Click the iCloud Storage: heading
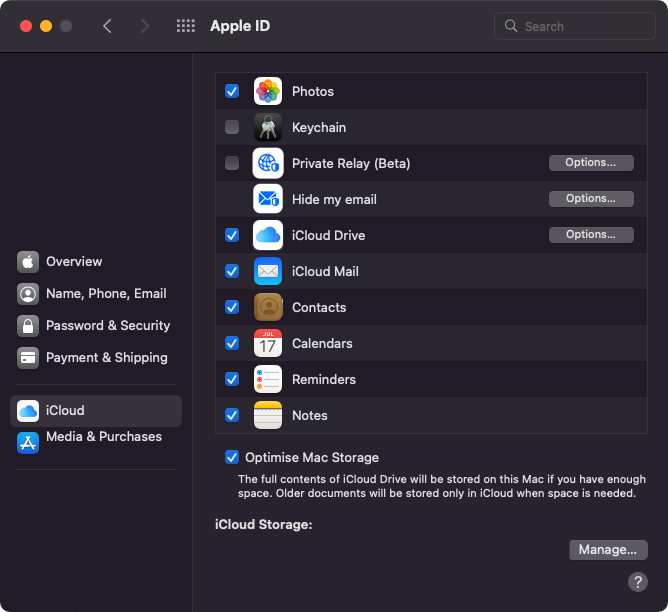 [x=263, y=524]
